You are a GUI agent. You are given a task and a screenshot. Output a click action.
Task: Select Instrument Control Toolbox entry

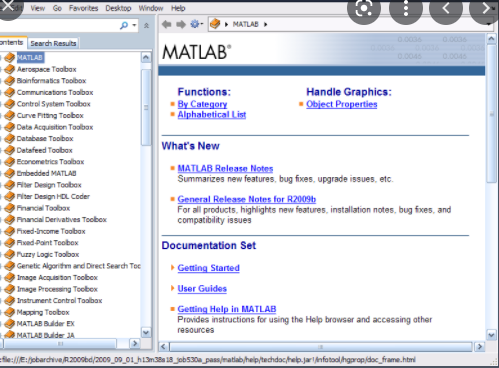coord(59,301)
